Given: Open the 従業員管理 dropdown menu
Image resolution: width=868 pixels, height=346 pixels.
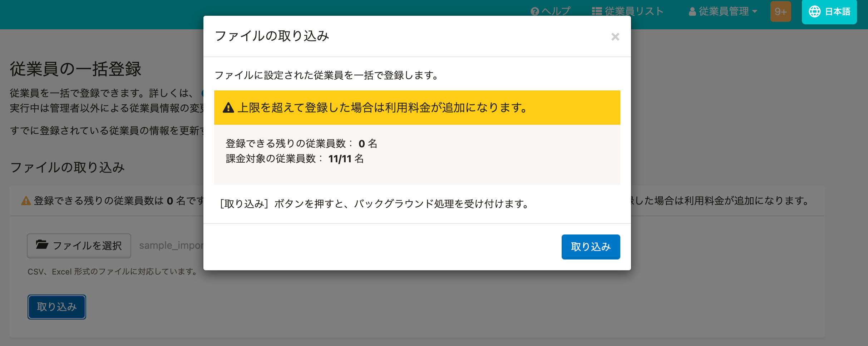Looking at the screenshot, I should pyautogui.click(x=724, y=11).
